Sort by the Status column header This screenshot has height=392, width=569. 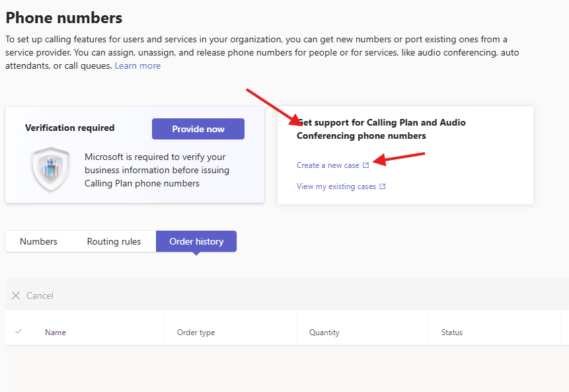[452, 333]
